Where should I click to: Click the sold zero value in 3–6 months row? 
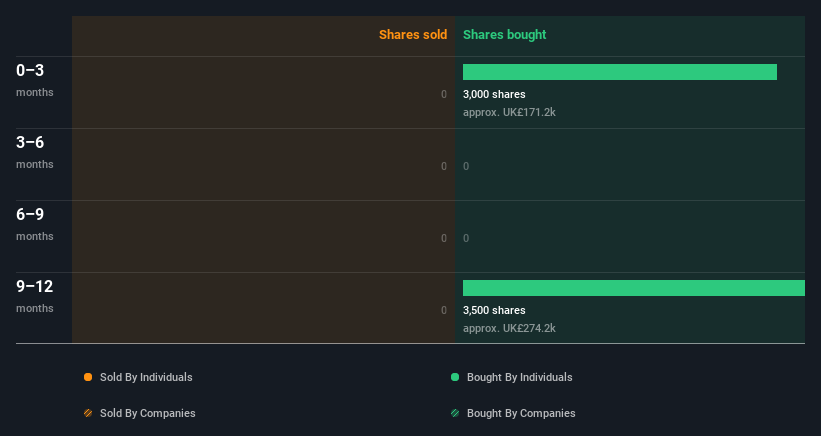tap(444, 166)
